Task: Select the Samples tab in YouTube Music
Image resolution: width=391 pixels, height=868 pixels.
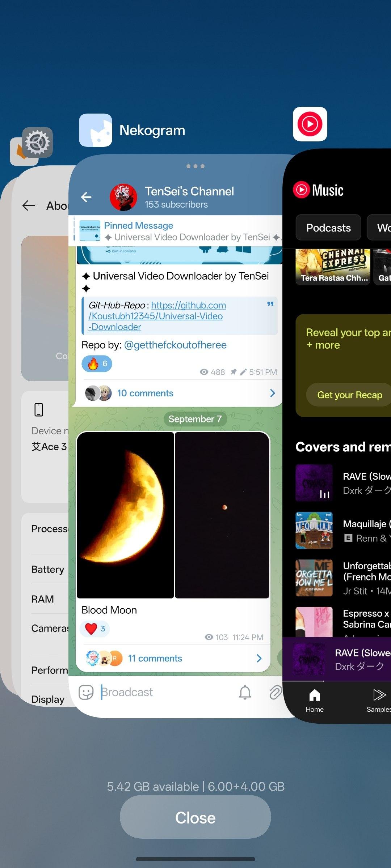Action: coord(379,701)
